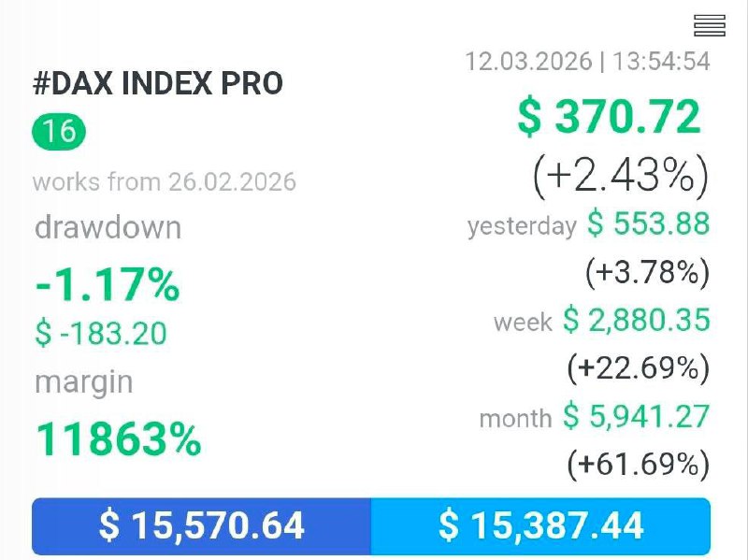
Task: Click the $ 15,387.44 equity button
Action: (x=540, y=526)
